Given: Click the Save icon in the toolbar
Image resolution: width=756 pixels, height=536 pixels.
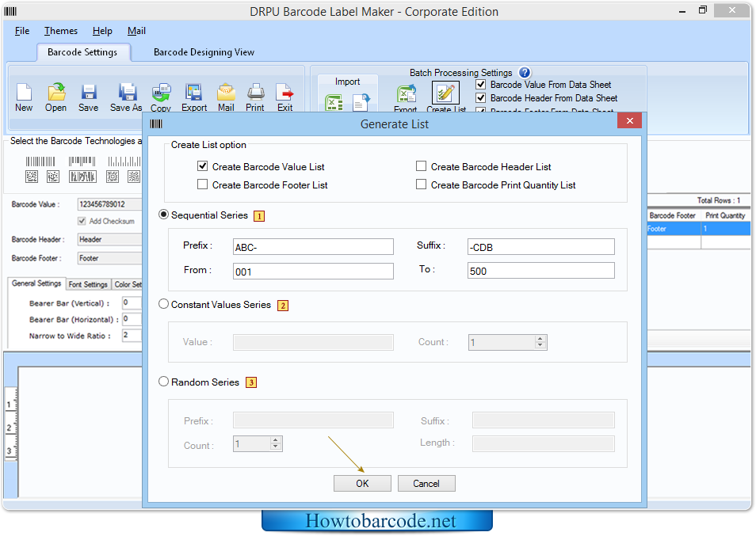Looking at the screenshot, I should pos(88,93).
